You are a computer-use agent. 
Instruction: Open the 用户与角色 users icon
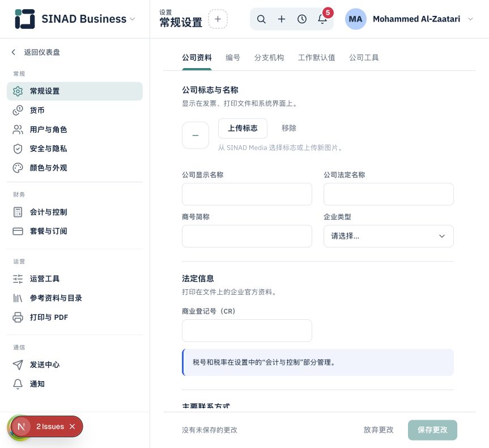(18, 129)
